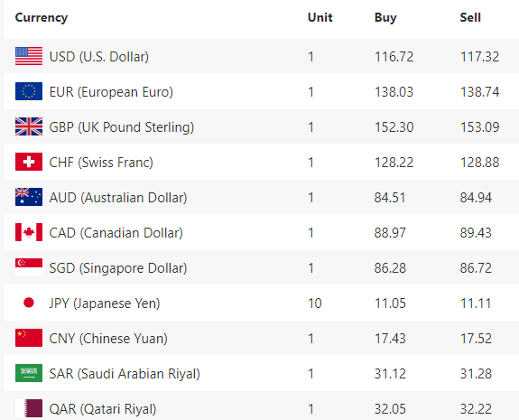Click the Swiss flag icon
Viewport: 519px width, 420px height.
coord(29,162)
